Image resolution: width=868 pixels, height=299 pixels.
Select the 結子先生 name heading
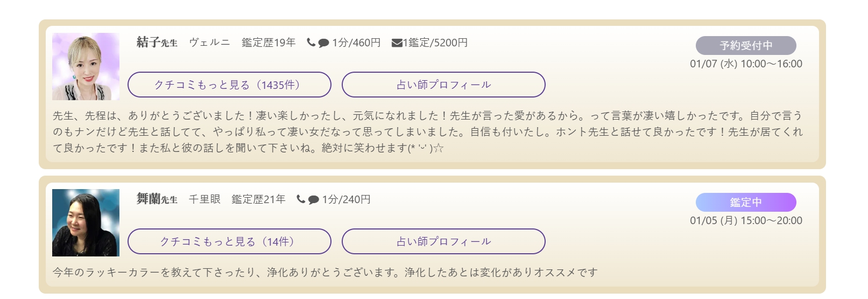[x=157, y=42]
